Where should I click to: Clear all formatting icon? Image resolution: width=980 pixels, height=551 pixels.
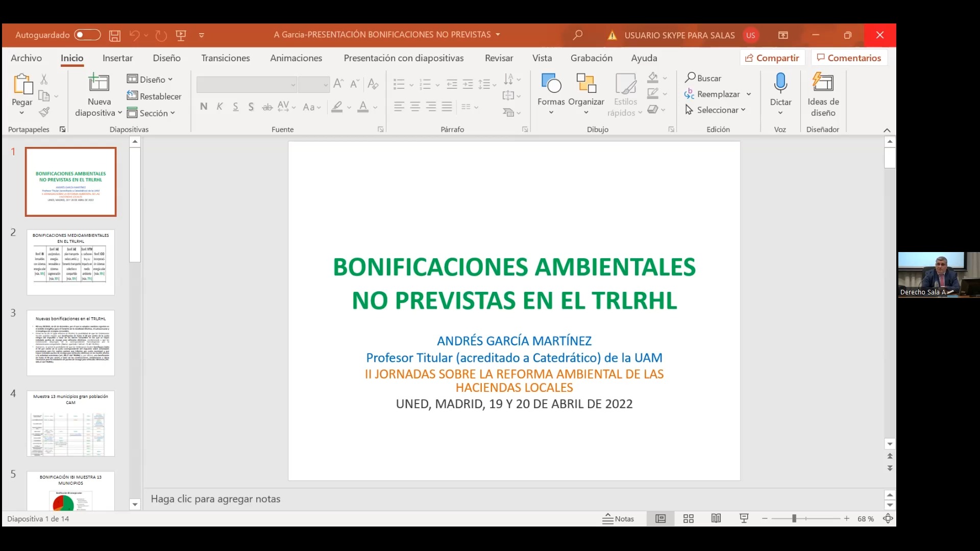[x=373, y=84]
